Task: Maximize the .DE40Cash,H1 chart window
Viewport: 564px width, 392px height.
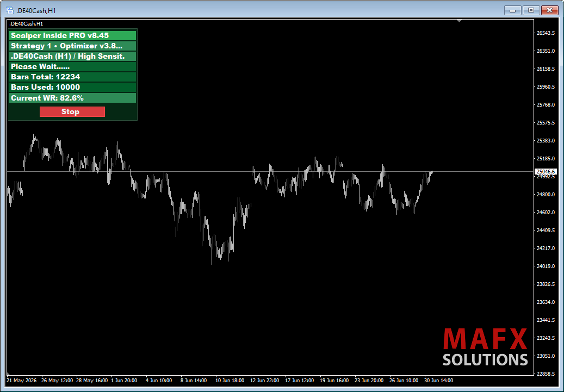Action: point(531,10)
